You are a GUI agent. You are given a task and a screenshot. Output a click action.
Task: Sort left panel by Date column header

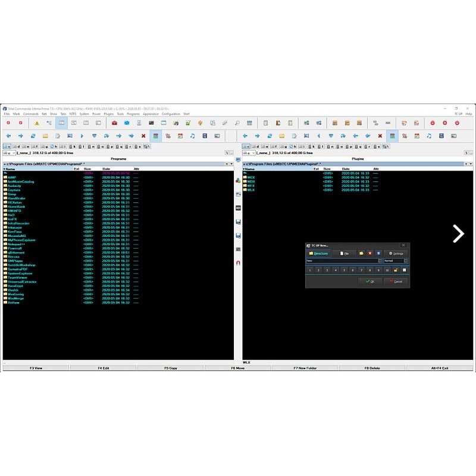tap(107, 169)
